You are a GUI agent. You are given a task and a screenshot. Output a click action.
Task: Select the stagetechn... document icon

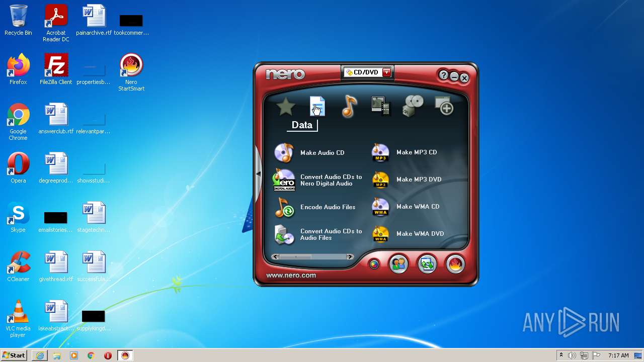tap(94, 217)
